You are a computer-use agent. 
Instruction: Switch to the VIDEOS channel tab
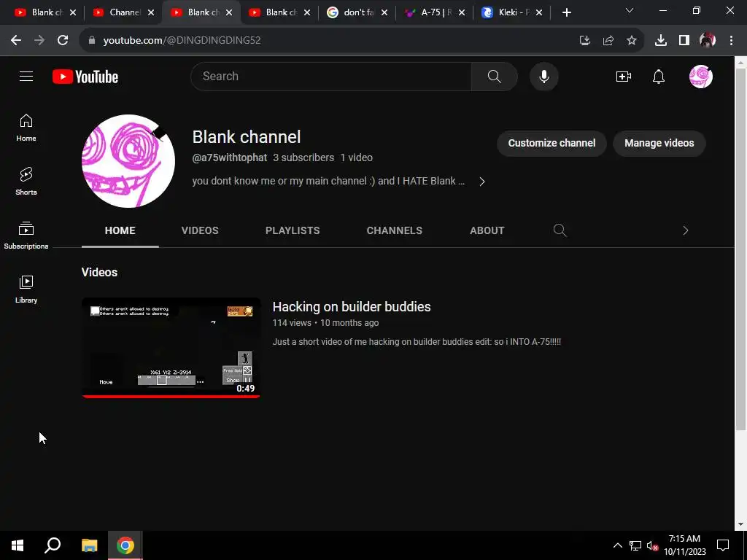coord(200,230)
